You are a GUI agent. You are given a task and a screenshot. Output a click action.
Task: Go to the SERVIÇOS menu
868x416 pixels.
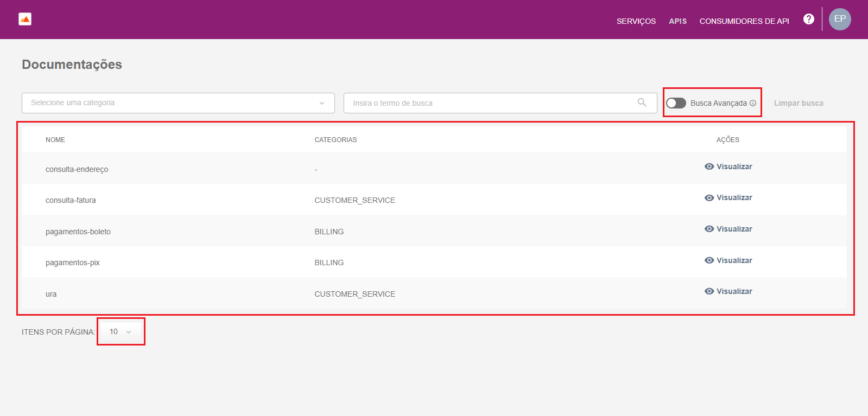636,21
